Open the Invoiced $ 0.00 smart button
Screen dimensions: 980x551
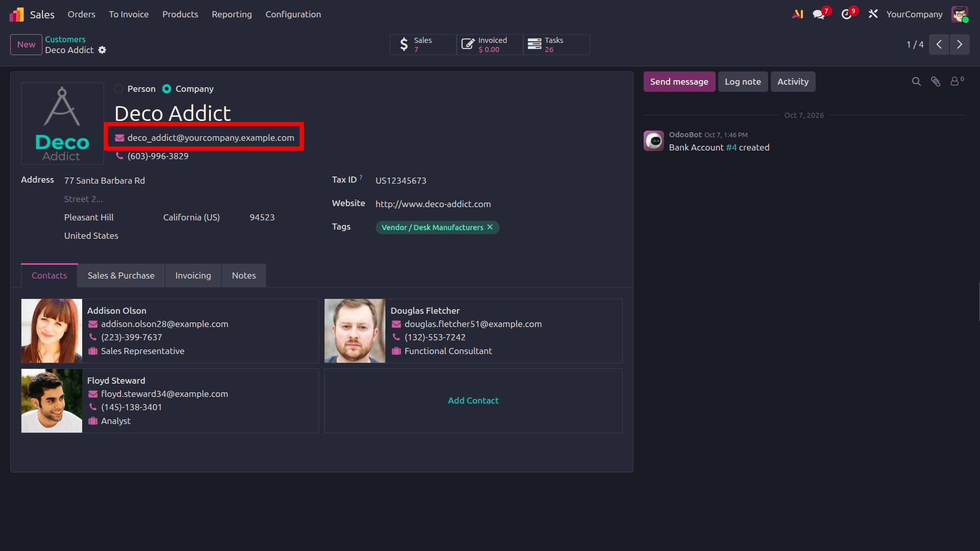(x=490, y=44)
